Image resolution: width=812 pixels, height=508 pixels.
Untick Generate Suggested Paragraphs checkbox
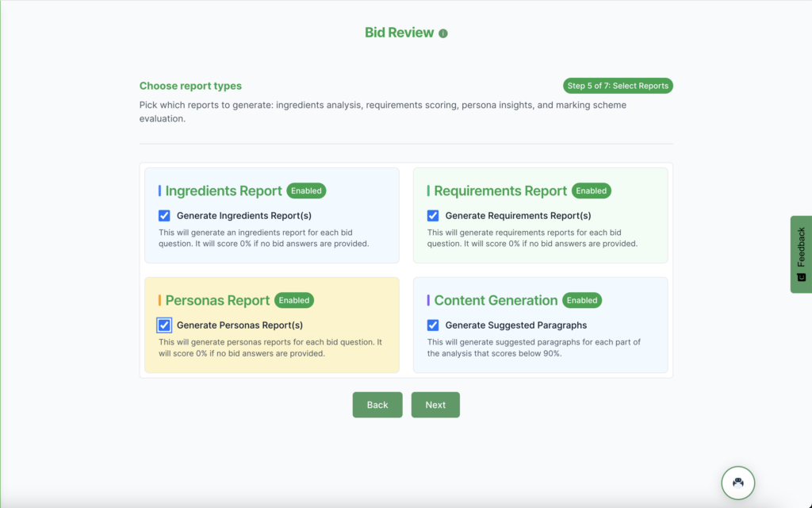pyautogui.click(x=433, y=325)
